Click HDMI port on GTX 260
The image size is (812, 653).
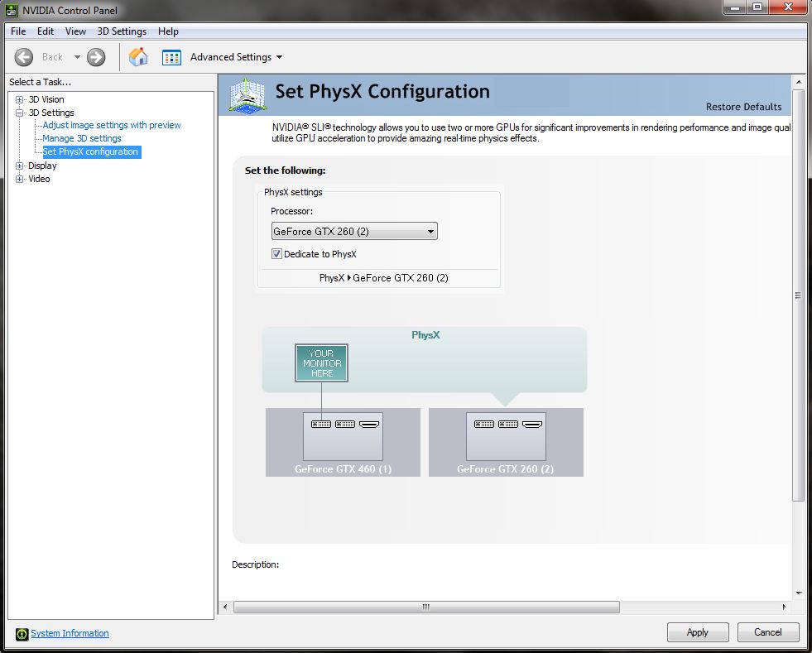[x=532, y=424]
